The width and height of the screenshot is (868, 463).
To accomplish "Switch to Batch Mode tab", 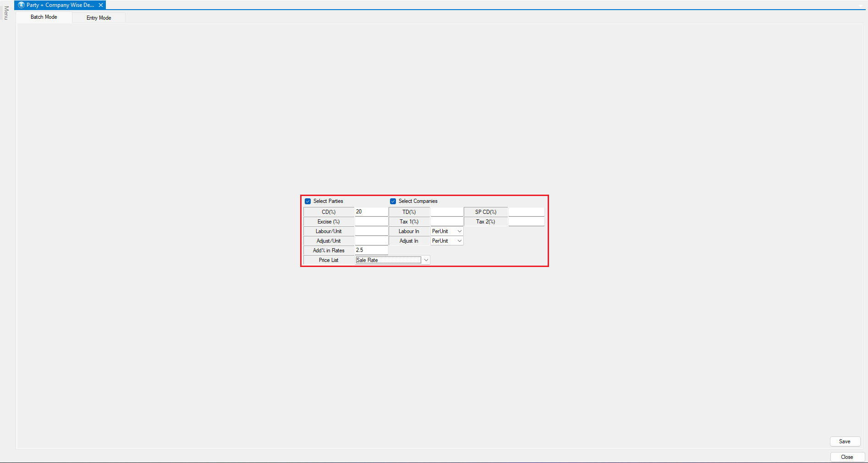I will (44, 17).
